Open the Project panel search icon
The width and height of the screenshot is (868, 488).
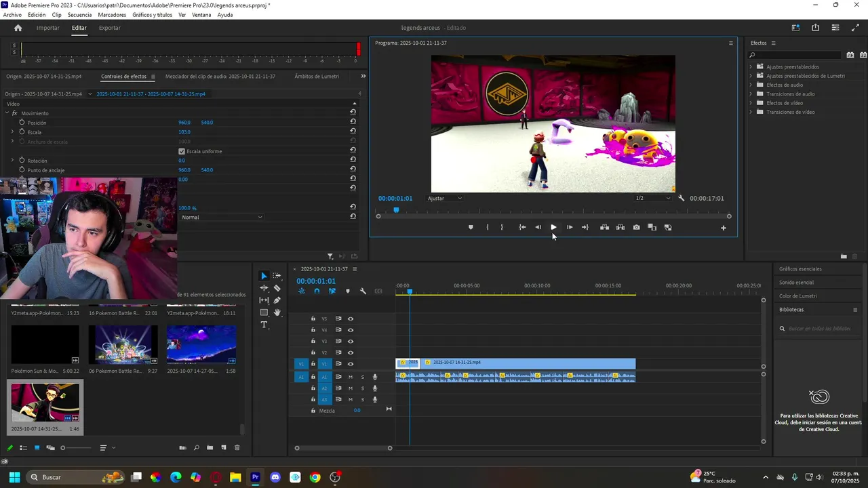point(197,447)
